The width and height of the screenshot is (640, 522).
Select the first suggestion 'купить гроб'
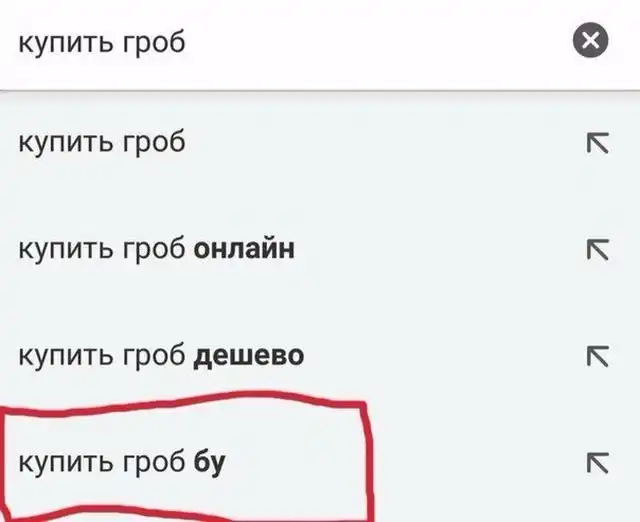[320, 143]
